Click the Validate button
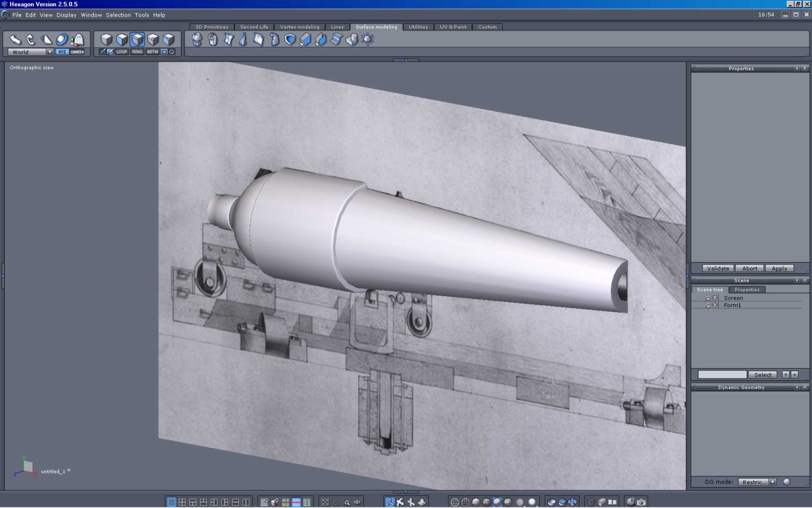Viewport: 812px width, 508px height. point(718,269)
